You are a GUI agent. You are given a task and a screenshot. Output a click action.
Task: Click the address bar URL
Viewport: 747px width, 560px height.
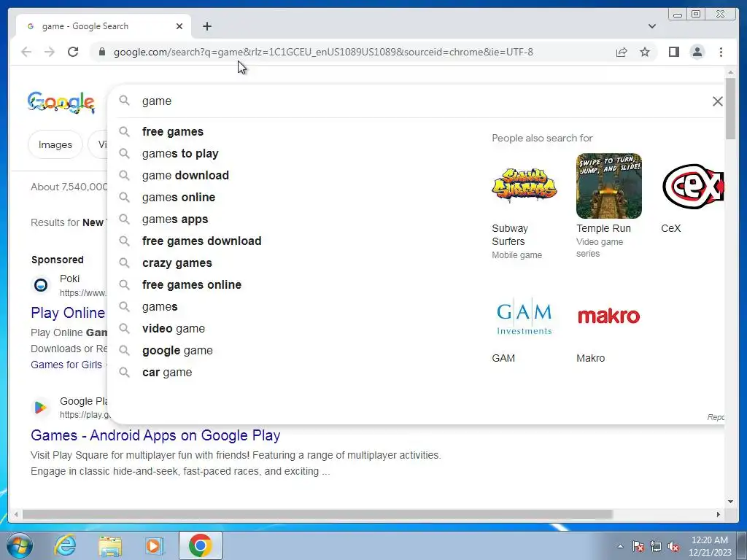point(323,52)
